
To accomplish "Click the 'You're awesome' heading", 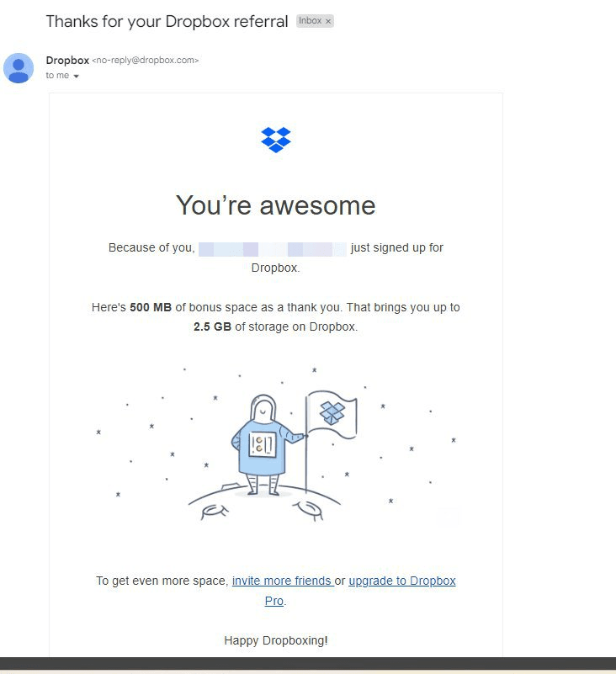I will [275, 205].
